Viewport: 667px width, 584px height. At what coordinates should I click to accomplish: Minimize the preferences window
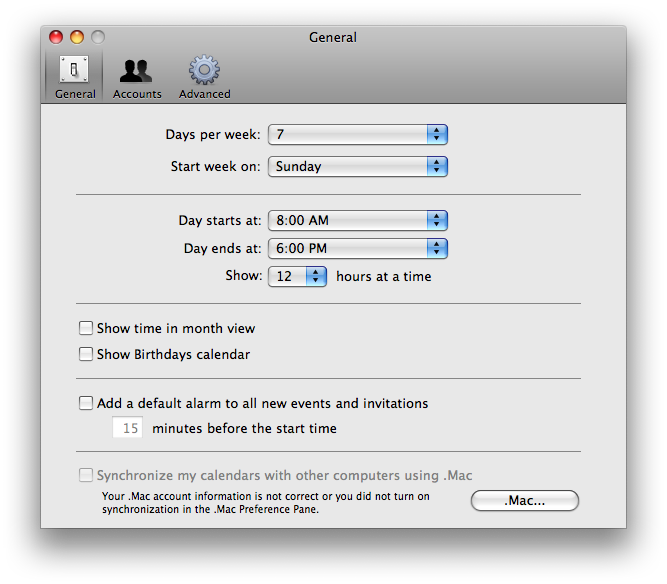point(77,37)
